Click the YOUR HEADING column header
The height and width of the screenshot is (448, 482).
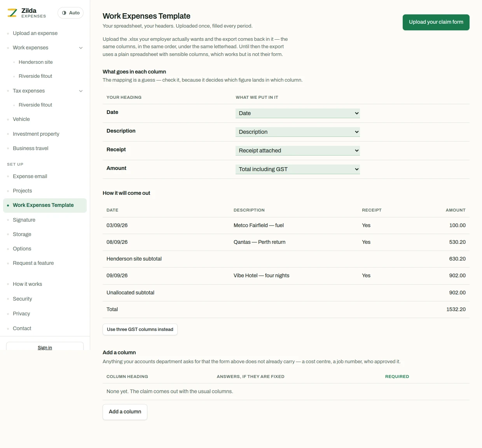coord(124,98)
